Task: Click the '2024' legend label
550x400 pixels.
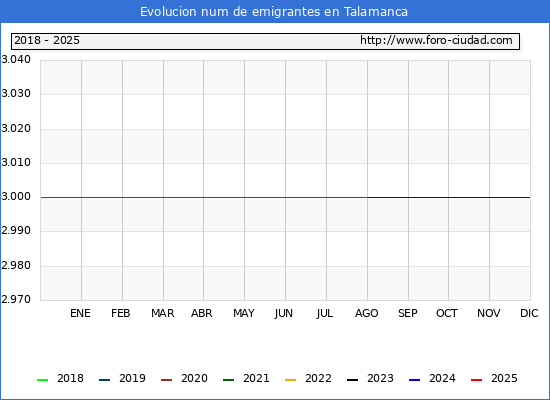Action: pyautogui.click(x=442, y=378)
